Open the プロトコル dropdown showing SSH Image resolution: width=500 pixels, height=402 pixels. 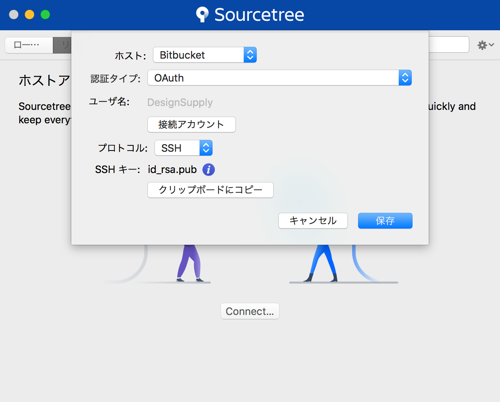[184, 148]
